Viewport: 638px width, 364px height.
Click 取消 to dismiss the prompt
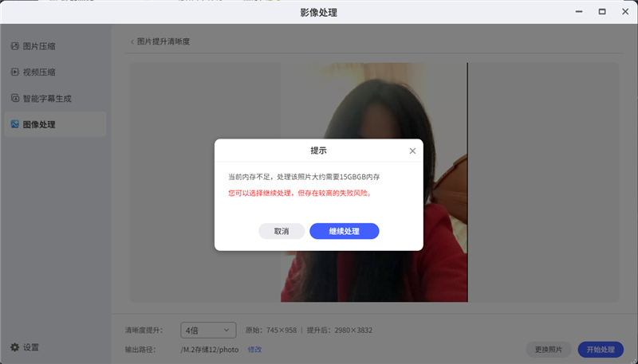coord(282,231)
